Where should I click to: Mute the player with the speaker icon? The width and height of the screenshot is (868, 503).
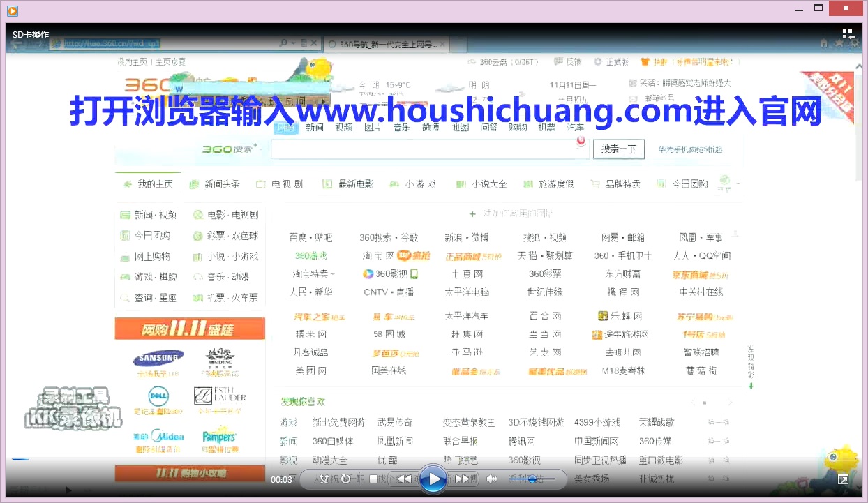click(x=492, y=479)
